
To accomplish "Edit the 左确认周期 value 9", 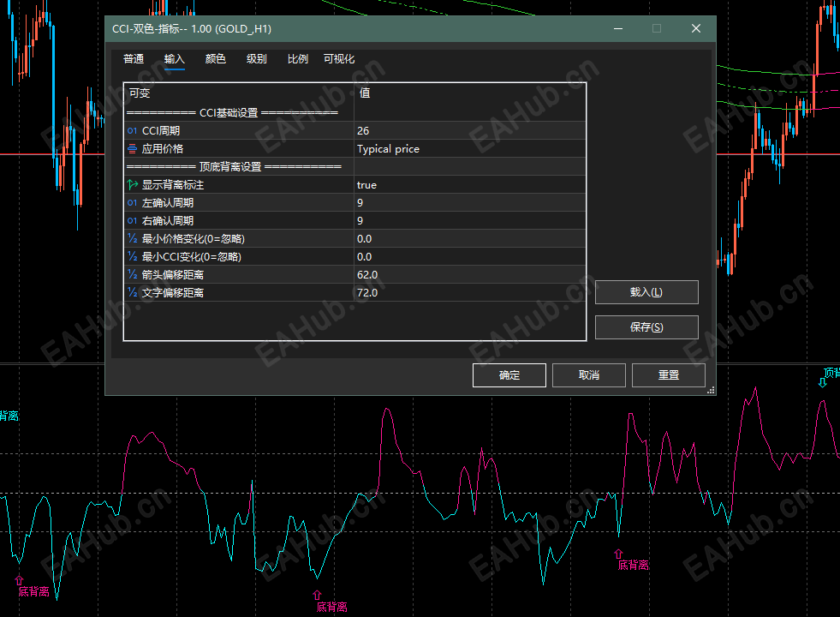I will [469, 202].
